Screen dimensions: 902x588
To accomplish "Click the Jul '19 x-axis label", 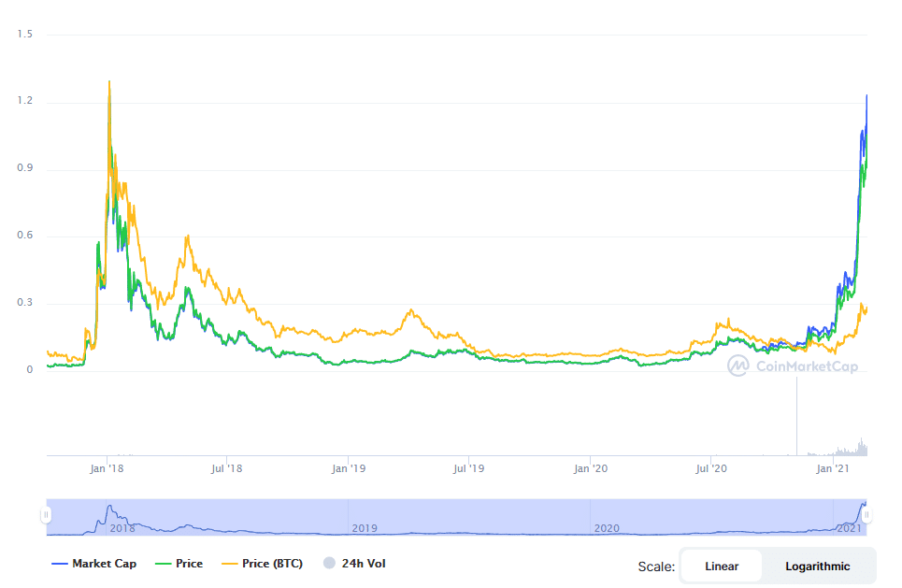I will (x=468, y=468).
